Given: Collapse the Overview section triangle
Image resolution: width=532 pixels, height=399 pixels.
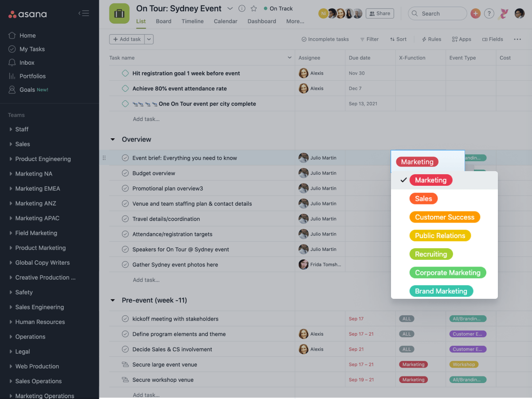Looking at the screenshot, I should (x=113, y=139).
